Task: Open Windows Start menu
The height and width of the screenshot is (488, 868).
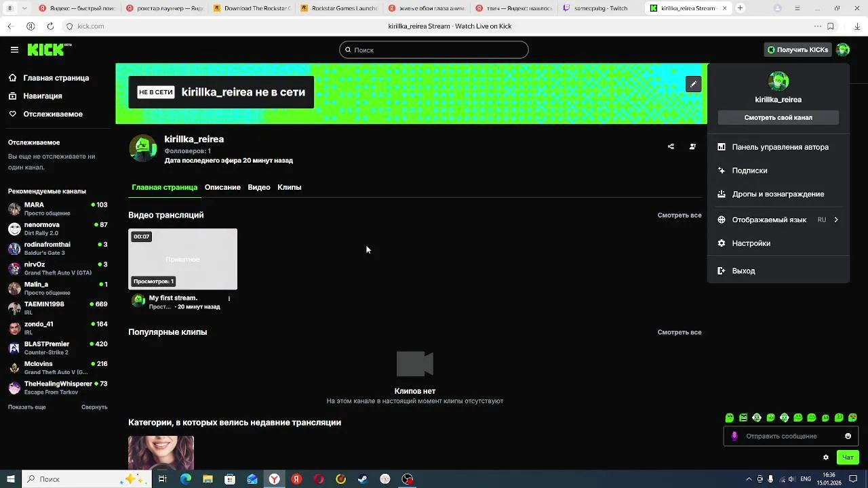Action: (10, 479)
